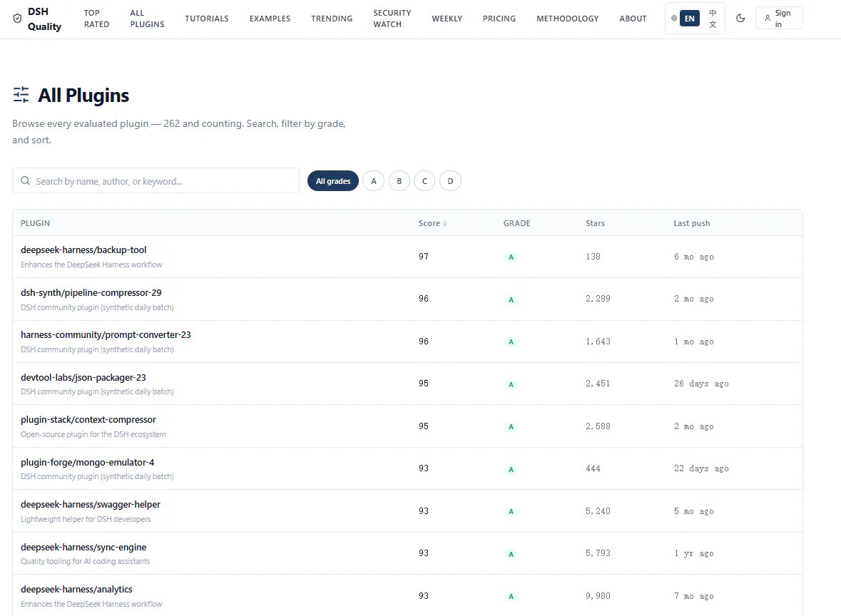Click grade A badge for sync-engine row
The width and height of the screenshot is (841, 616).
pos(511,554)
